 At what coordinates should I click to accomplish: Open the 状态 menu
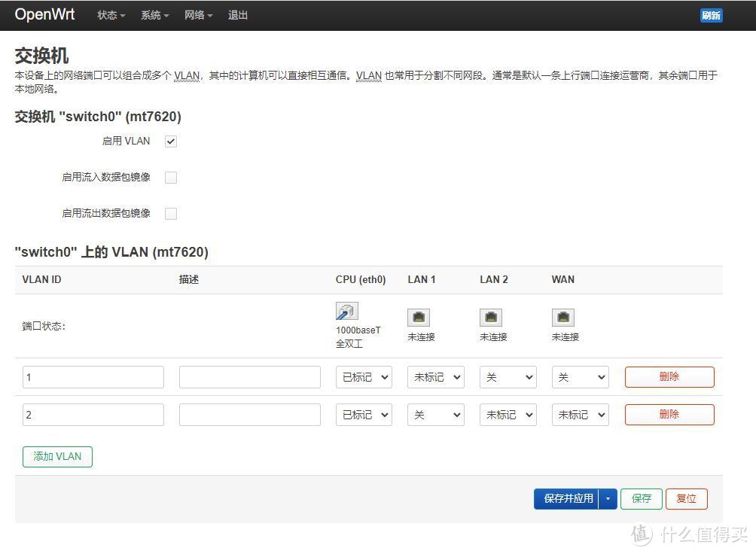(x=110, y=14)
